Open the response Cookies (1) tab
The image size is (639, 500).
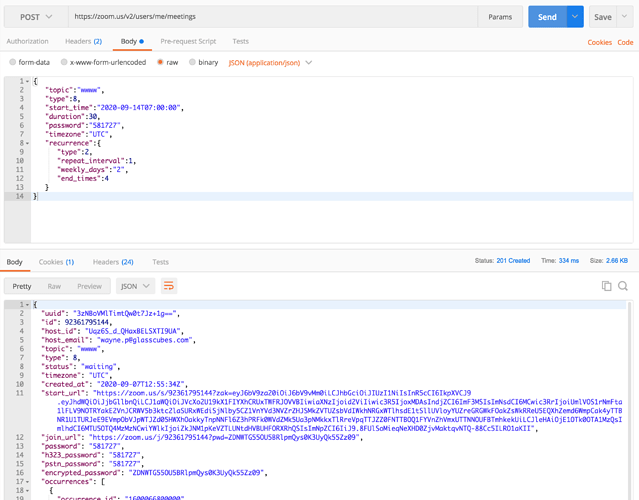point(56,262)
